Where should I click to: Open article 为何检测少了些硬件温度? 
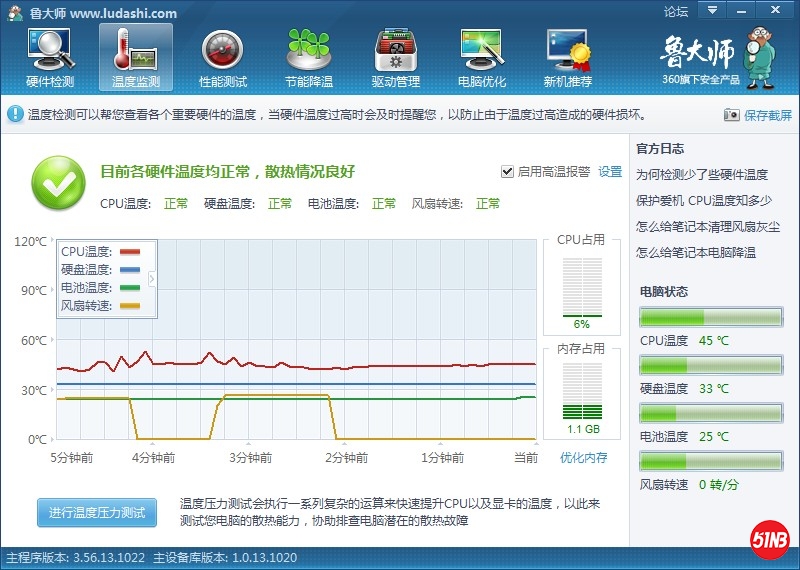tap(702, 174)
